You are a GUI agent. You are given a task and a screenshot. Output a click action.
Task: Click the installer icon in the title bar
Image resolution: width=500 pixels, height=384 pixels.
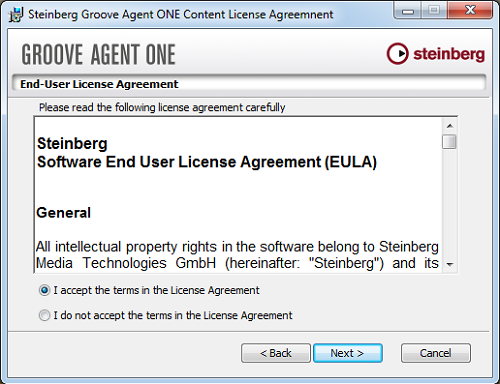pos(16,15)
